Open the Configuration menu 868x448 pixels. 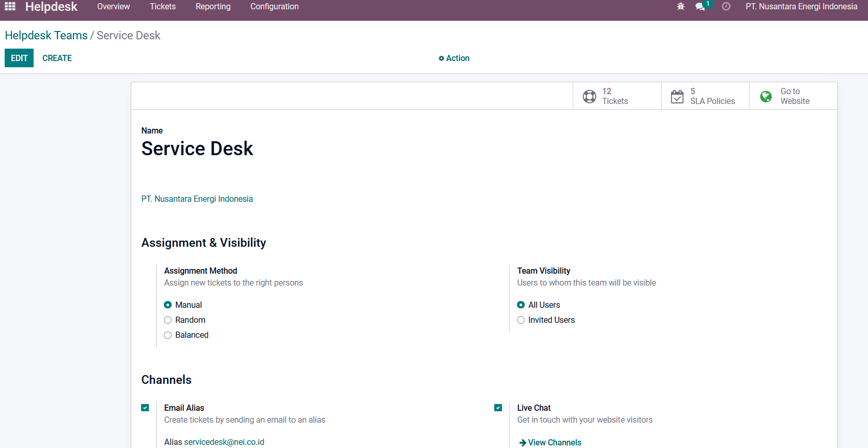point(275,7)
